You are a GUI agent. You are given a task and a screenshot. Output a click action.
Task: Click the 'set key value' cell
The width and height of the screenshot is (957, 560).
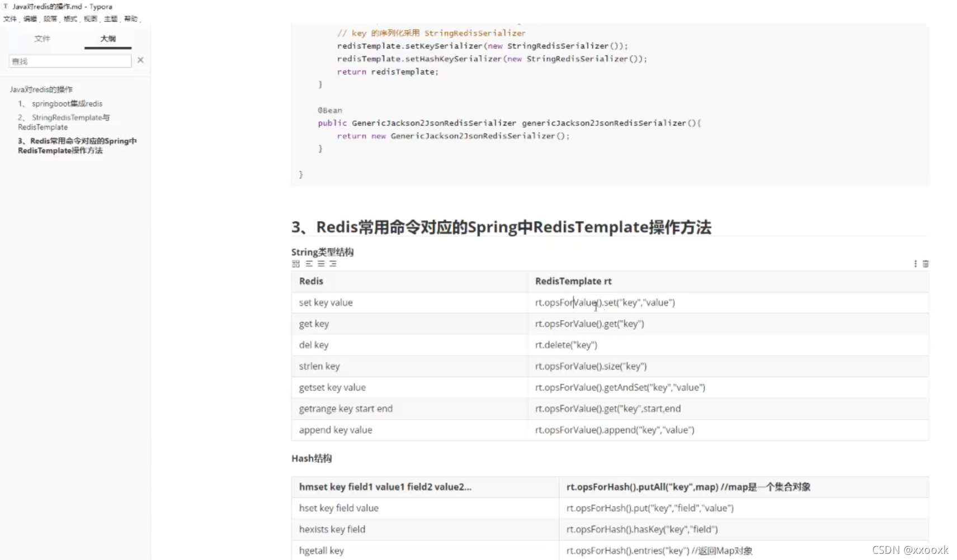pyautogui.click(x=409, y=302)
